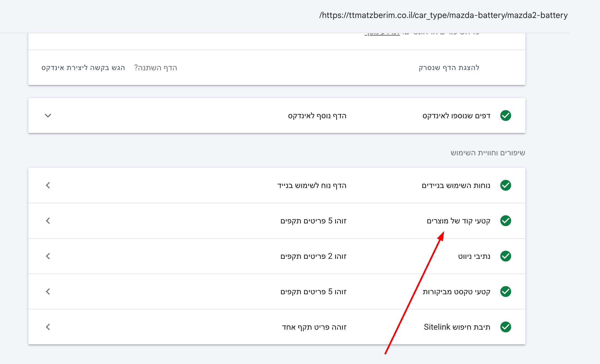
Task: Click זוהה פריט תקף אחד status
Action: [314, 327]
